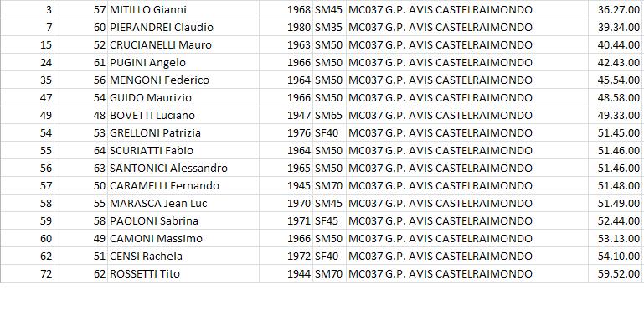
Task: Select the MENGONI Federico name cell
Action: point(183,80)
